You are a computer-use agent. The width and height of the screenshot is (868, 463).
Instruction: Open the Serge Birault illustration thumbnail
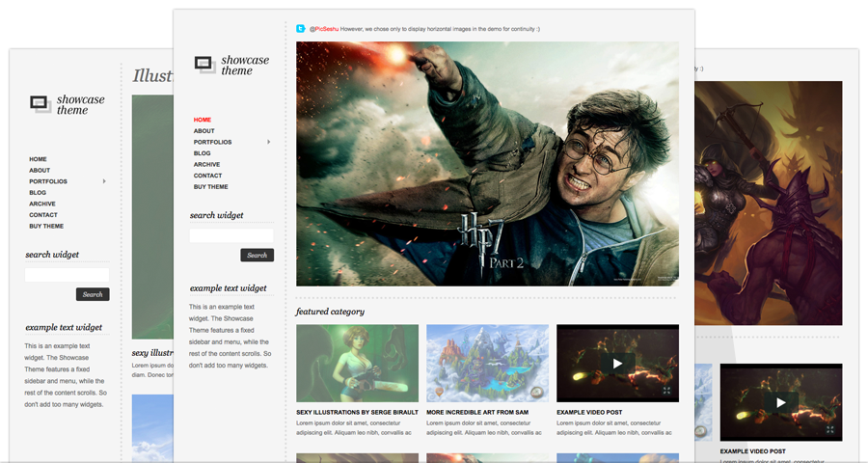[357, 364]
